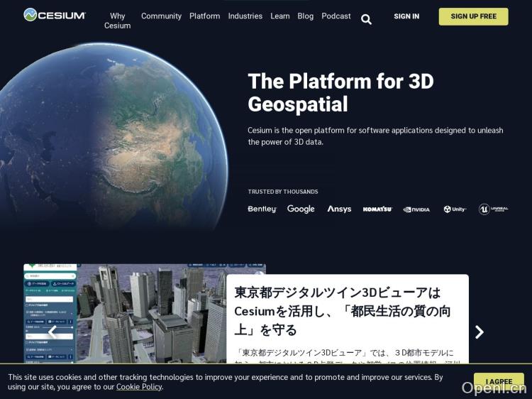Go to next carousel slide arrow
532x399 pixels.
(x=479, y=332)
